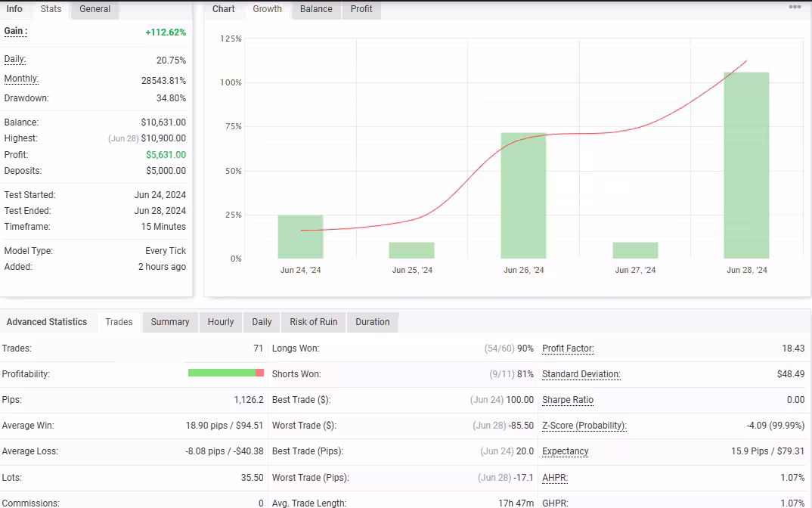Screen dimensions: 812x508
Task: Open the Summary statistics tab
Action: (x=170, y=322)
